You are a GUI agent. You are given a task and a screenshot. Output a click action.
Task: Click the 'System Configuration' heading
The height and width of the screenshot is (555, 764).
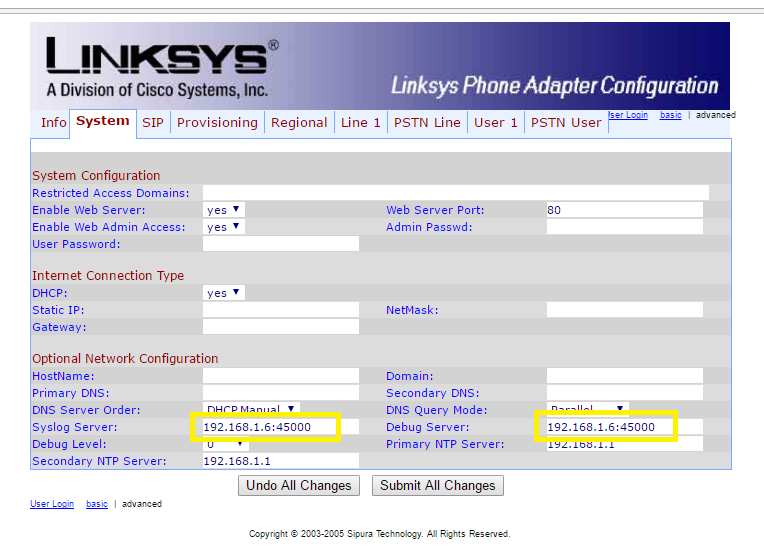point(96,175)
